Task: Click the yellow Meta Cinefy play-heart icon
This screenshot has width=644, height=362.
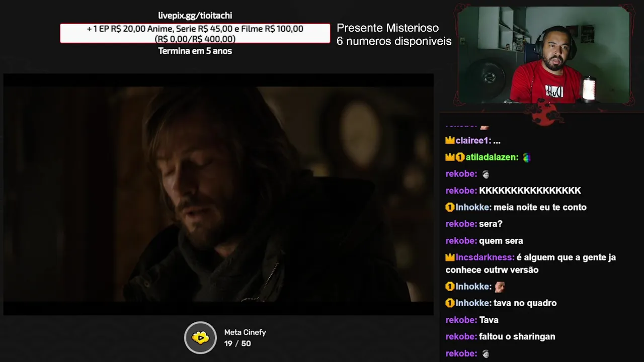Action: tap(200, 337)
